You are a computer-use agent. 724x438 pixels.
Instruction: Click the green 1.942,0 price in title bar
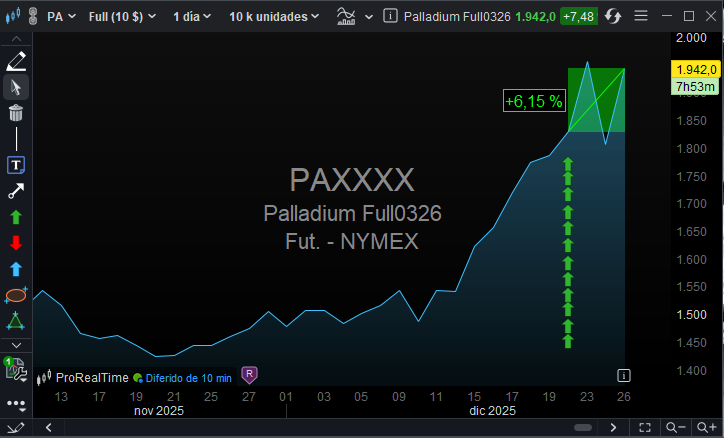[x=535, y=17]
